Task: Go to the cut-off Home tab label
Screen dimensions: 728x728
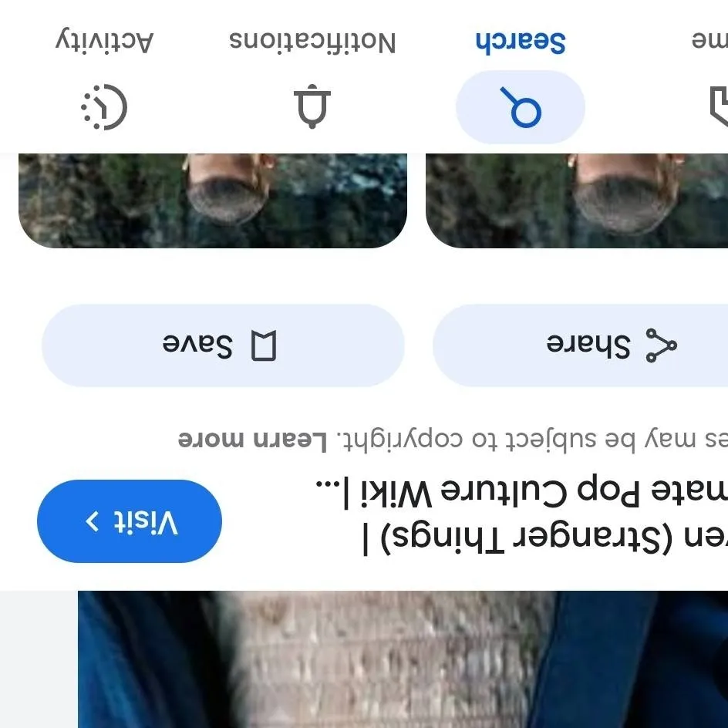Action: coord(709,41)
